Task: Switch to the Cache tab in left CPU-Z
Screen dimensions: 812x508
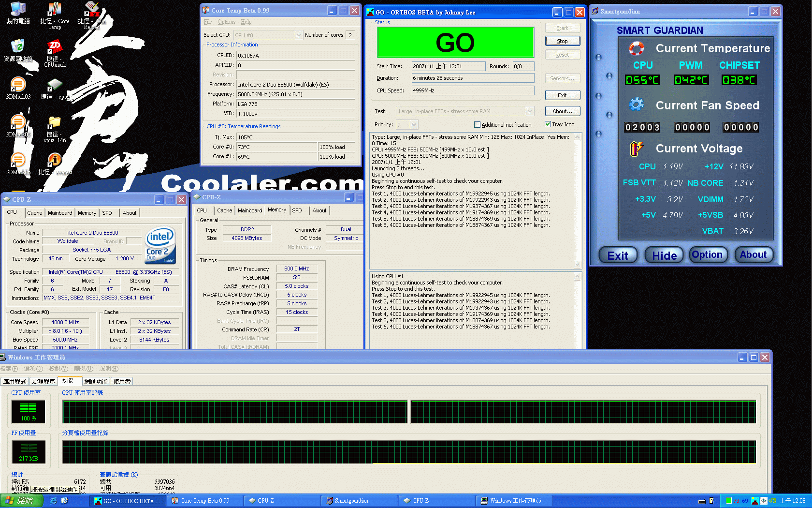Action: point(34,213)
